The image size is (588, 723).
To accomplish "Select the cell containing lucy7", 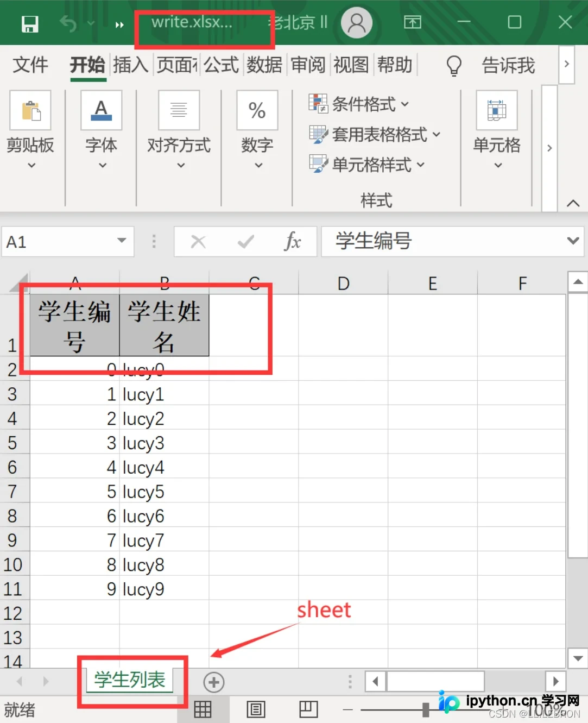I will point(164,540).
